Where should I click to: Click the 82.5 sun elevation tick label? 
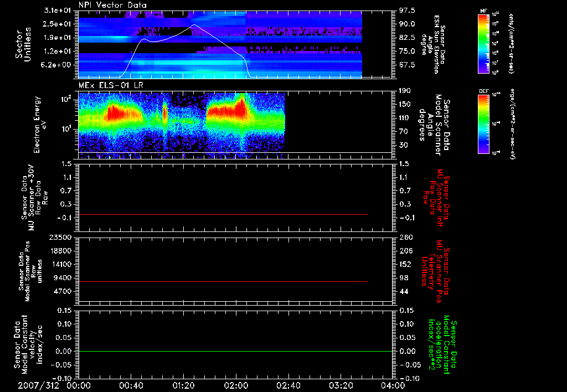[x=407, y=38]
